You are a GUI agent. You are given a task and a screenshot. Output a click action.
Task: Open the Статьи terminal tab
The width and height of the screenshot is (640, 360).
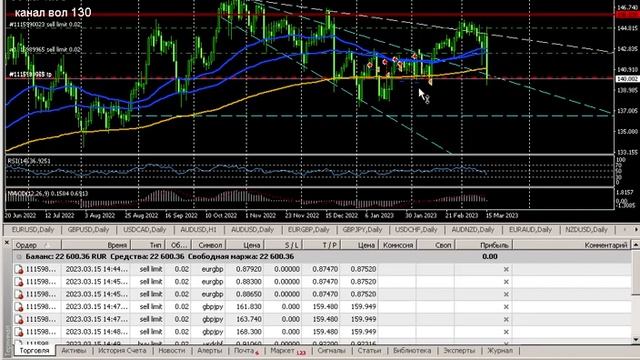(x=369, y=351)
